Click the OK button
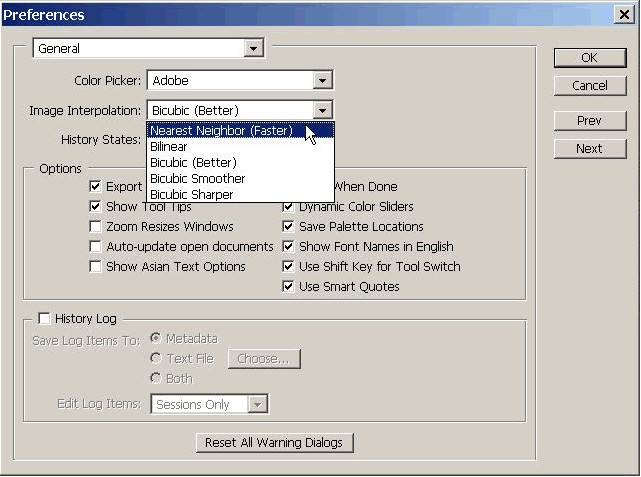The width and height of the screenshot is (641, 477). pyautogui.click(x=589, y=58)
